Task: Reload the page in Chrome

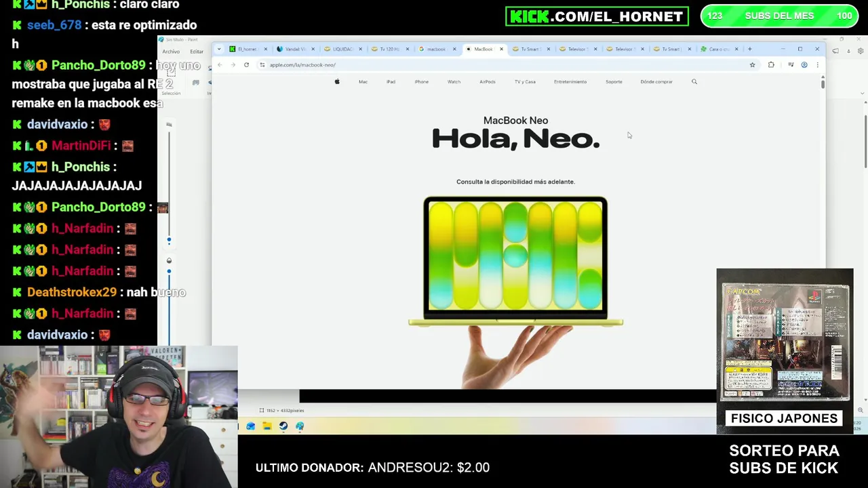Action: (x=246, y=65)
